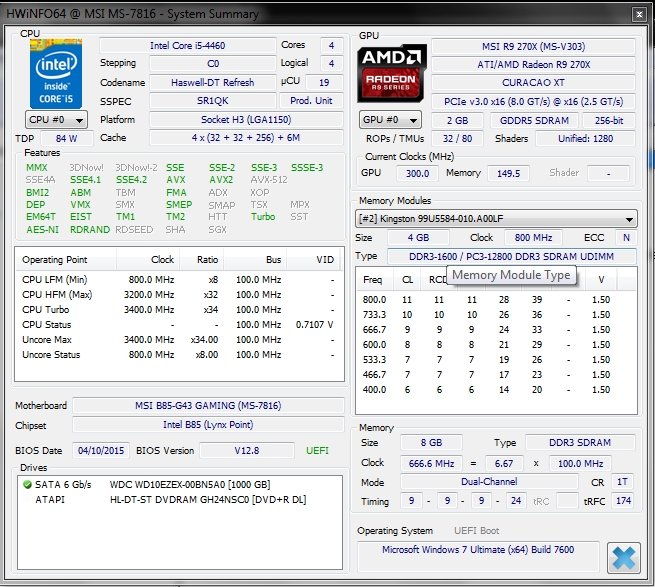
Task: Click the Intel Core i5-4460 name field
Action: tap(188, 46)
